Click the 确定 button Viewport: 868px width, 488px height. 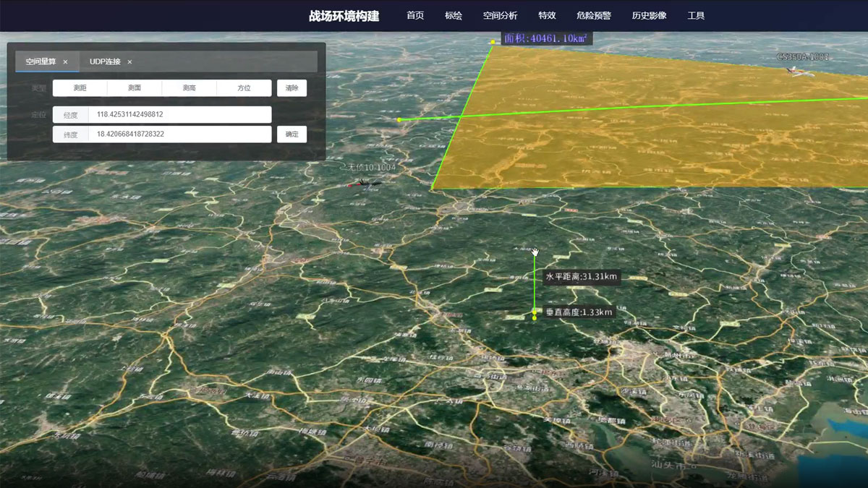pyautogui.click(x=292, y=134)
